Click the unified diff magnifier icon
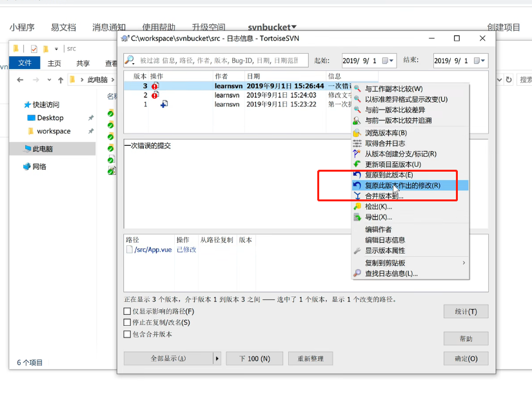 coord(357,99)
